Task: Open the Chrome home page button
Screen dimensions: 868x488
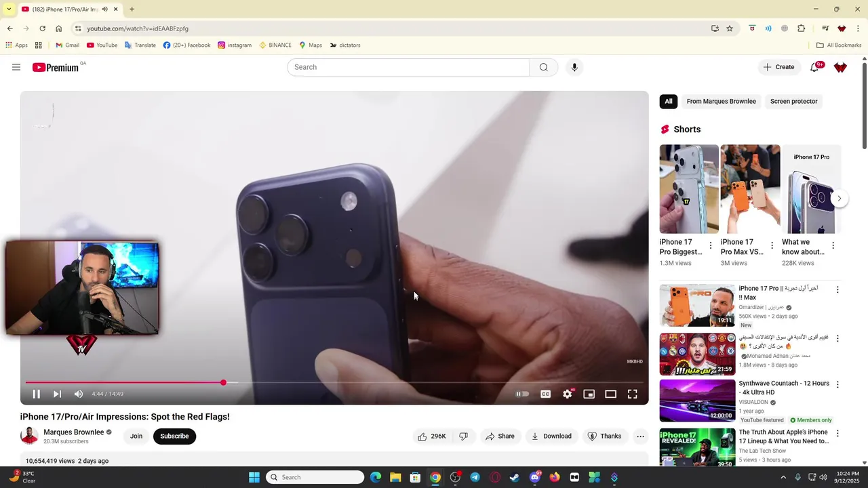Action: pos(58,28)
